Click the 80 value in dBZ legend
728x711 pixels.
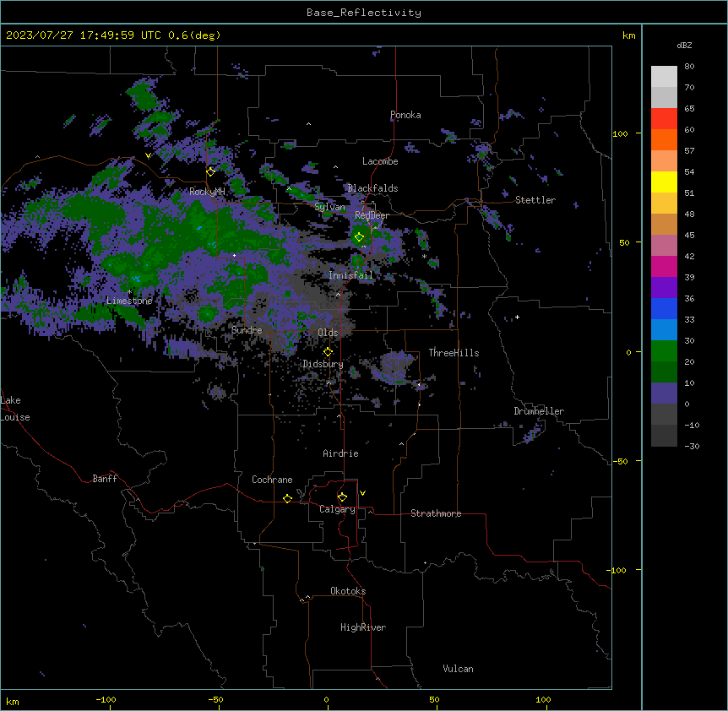(689, 67)
